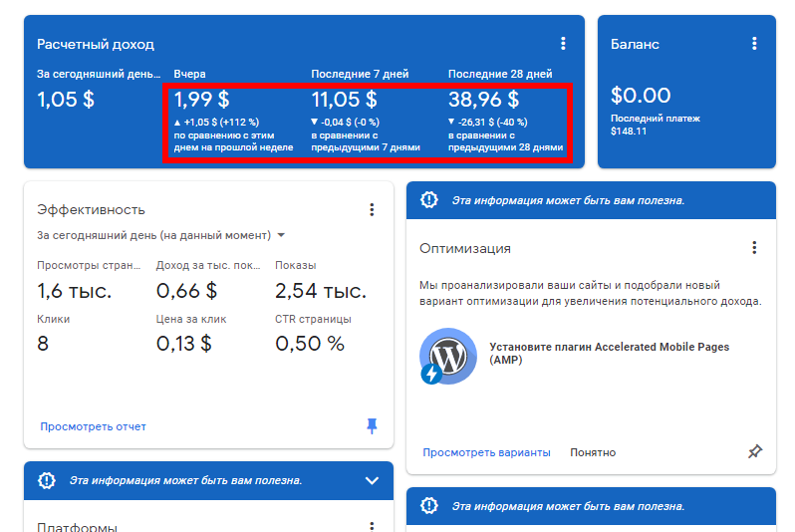The width and height of the screenshot is (795, 532).
Task: Open the Просмотреть отчет link
Action: pos(93,426)
